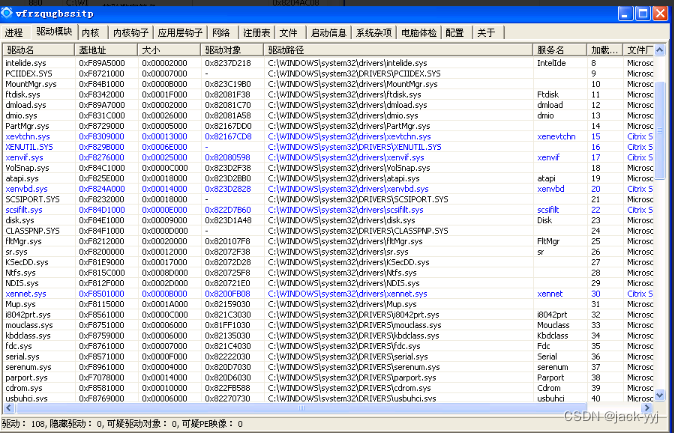Select the CLASSPNP.SYS driver row

(x=329, y=231)
